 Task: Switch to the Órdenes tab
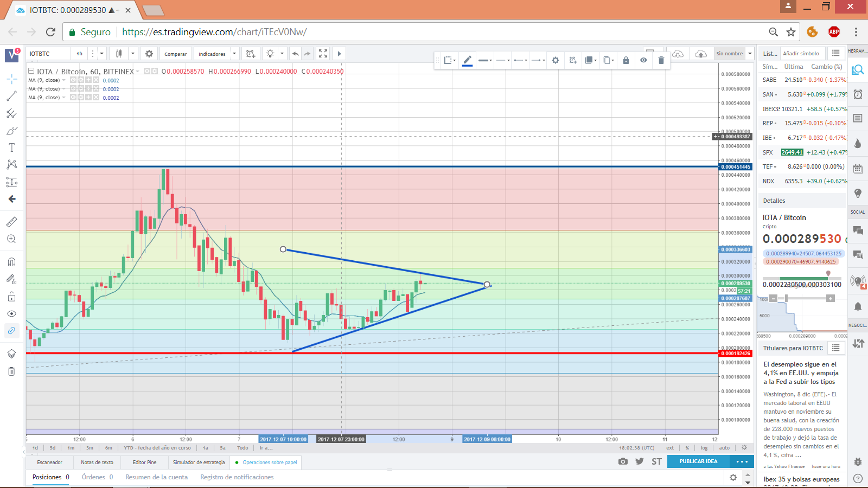click(x=97, y=477)
